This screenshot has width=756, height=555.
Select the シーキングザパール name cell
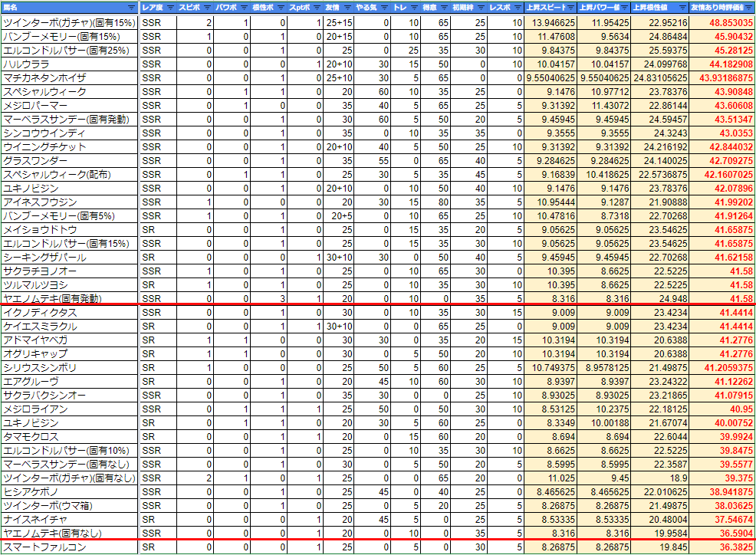(70, 258)
